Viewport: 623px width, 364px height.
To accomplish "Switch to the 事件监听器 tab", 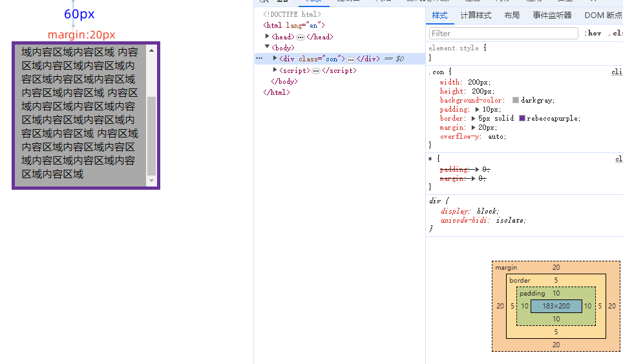I will coord(553,15).
